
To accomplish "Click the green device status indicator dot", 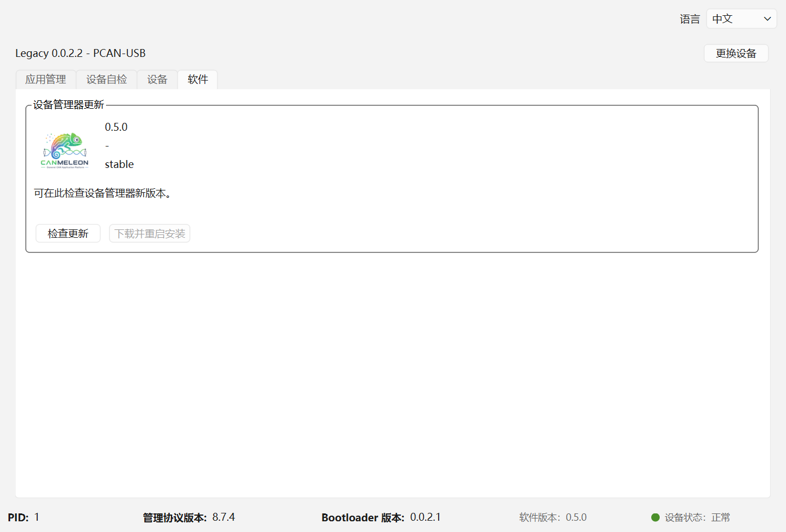I will tap(655, 517).
